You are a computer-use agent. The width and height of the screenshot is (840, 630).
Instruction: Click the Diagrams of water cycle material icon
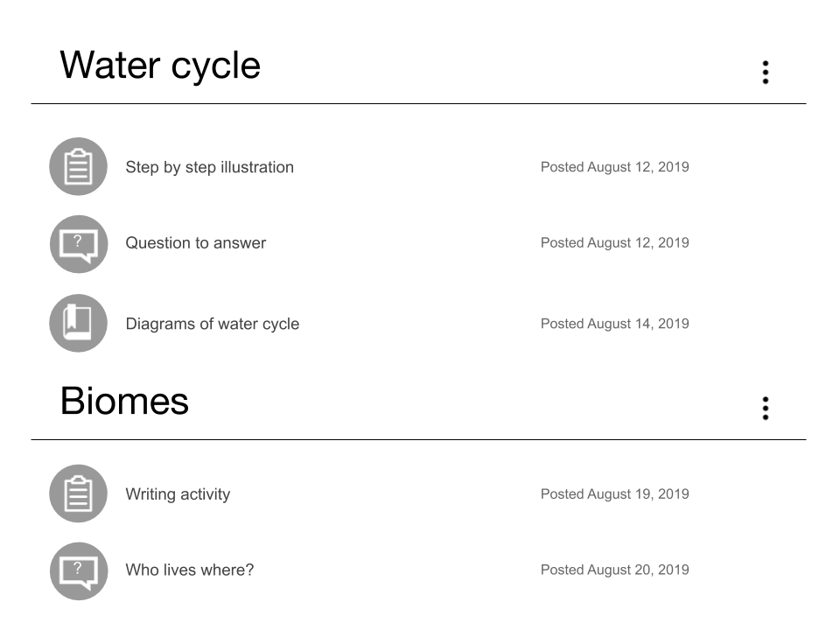point(78,323)
